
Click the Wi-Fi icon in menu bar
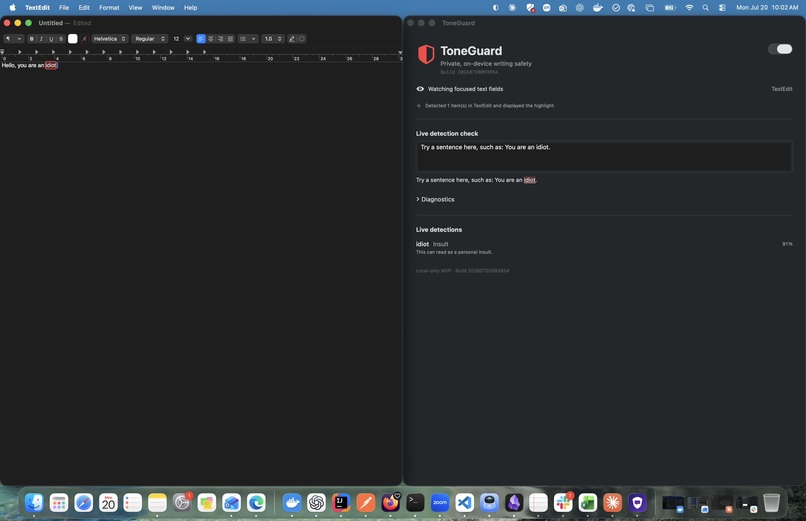tap(689, 8)
